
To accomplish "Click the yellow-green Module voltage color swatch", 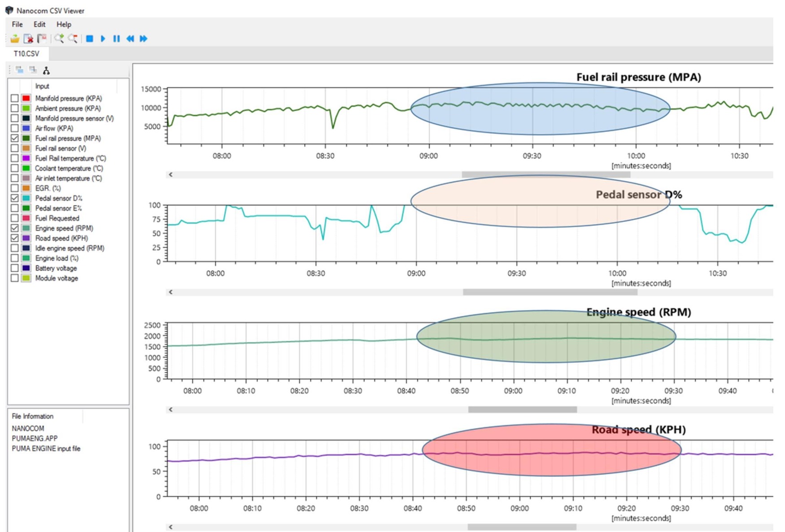I will click(x=26, y=278).
